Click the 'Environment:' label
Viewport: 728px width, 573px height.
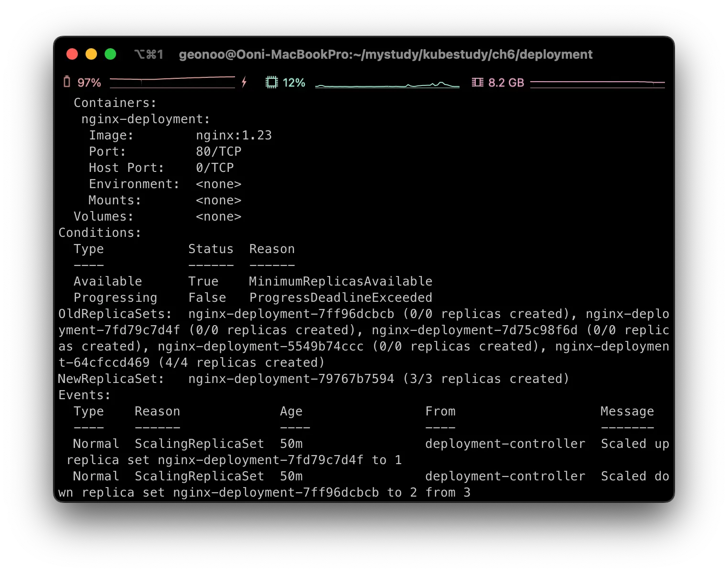(x=134, y=184)
